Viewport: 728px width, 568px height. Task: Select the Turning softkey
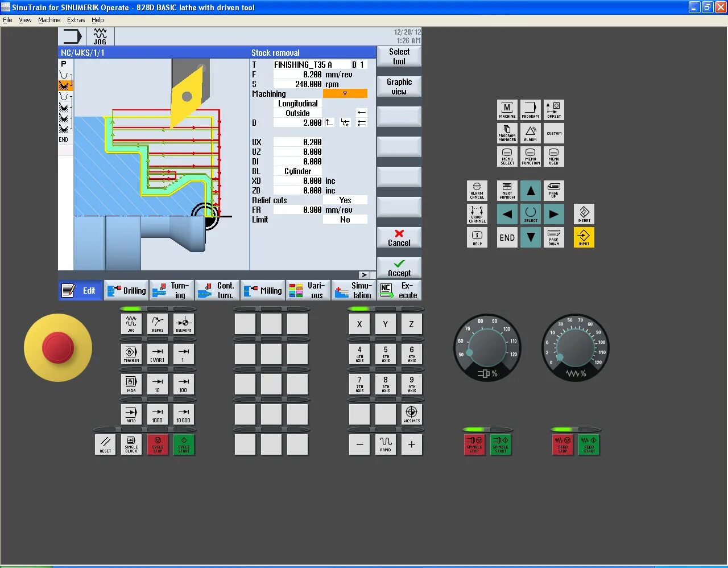click(x=171, y=290)
